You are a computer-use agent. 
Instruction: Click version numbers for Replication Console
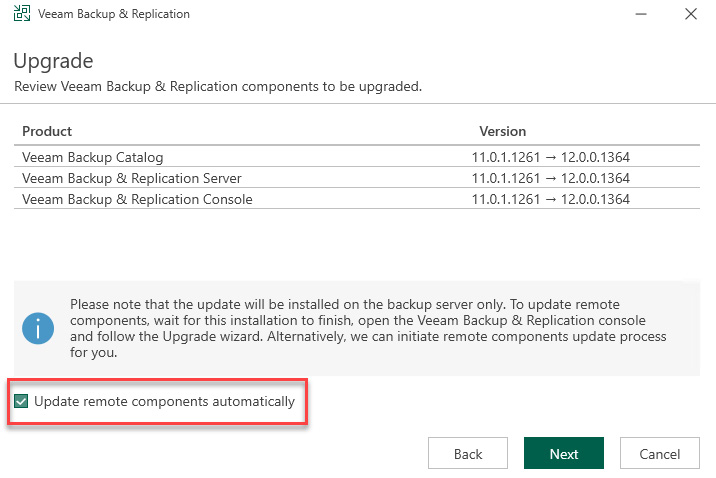(550, 199)
